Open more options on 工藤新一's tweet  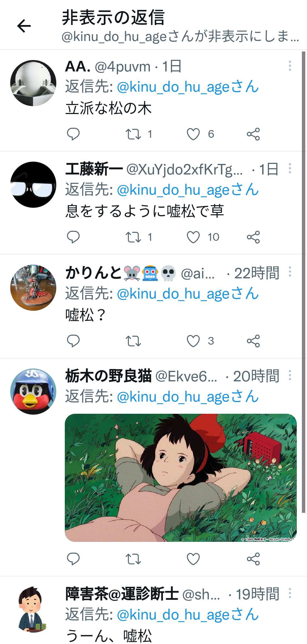[290, 168]
